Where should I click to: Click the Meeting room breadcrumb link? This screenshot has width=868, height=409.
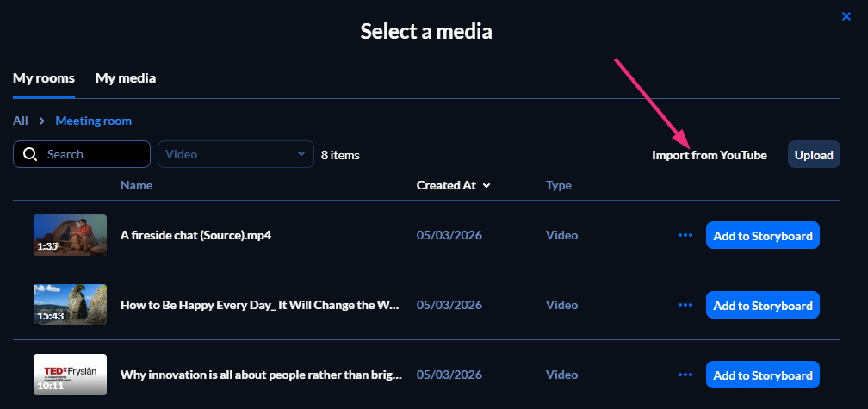93,121
